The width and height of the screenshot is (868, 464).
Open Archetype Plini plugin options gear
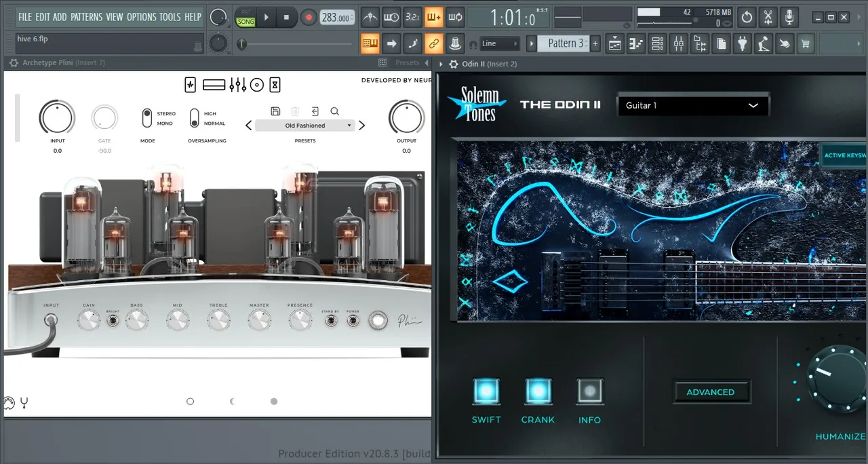[14, 62]
